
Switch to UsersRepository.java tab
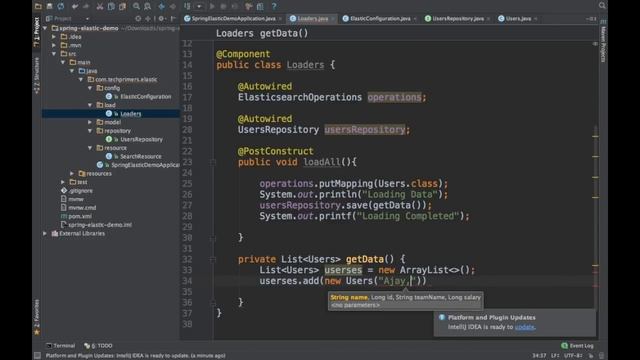click(458, 18)
